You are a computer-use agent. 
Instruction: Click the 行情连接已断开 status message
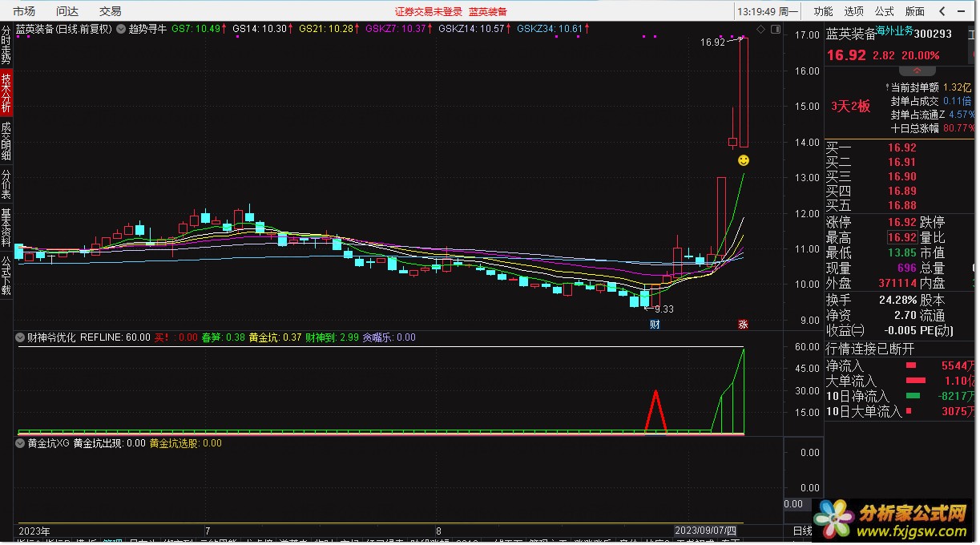click(x=869, y=349)
